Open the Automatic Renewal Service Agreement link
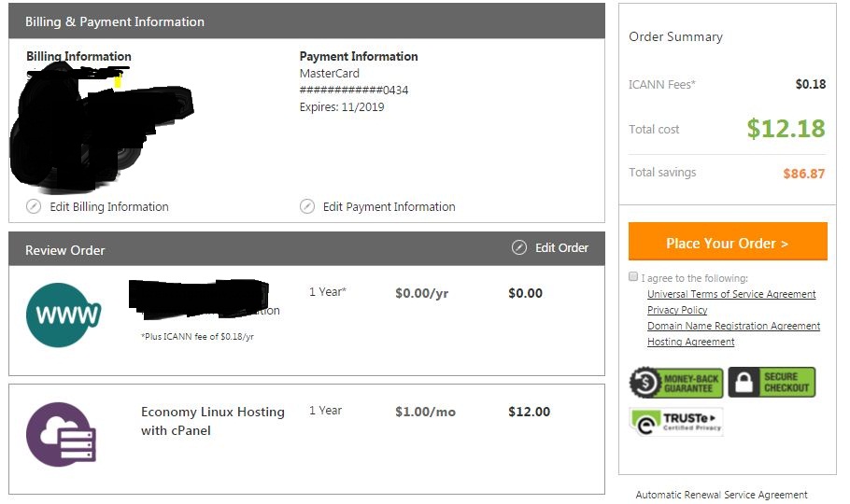850x504 pixels. tap(721, 495)
